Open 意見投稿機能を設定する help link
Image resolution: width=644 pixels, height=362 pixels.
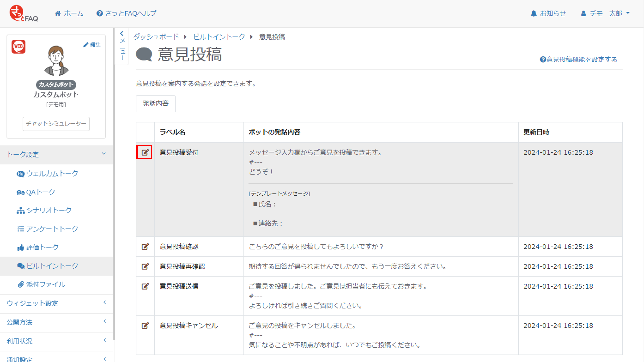point(579,59)
